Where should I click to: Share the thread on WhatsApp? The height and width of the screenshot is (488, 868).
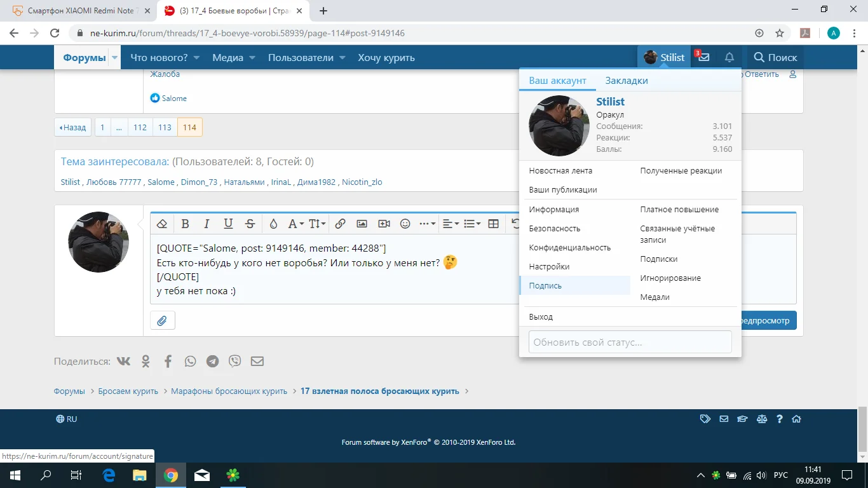[191, 362]
